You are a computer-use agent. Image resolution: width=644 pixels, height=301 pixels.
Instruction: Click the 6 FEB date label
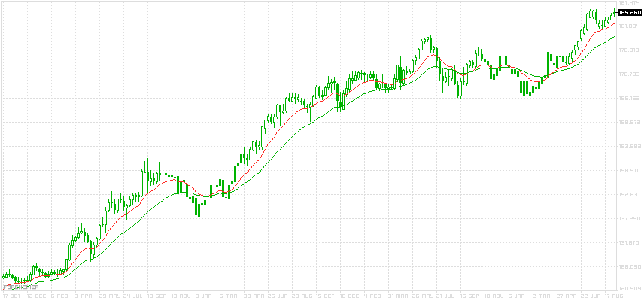click(59, 296)
